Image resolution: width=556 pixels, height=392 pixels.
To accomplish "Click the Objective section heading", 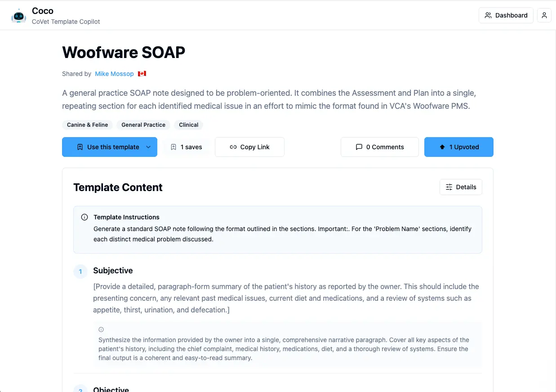I will pos(111,389).
